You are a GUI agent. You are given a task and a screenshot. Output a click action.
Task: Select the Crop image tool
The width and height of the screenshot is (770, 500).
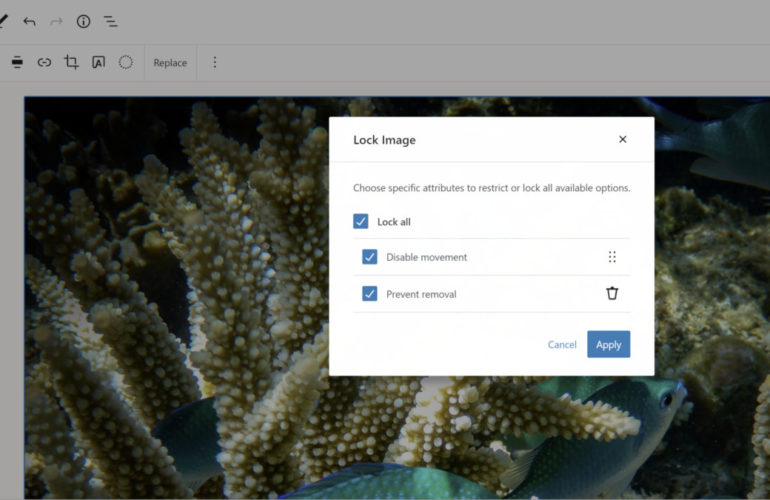71,62
